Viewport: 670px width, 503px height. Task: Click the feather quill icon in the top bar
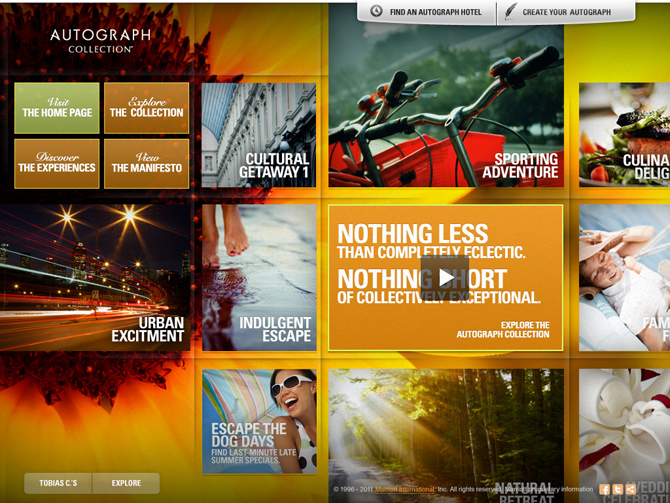coord(511,12)
